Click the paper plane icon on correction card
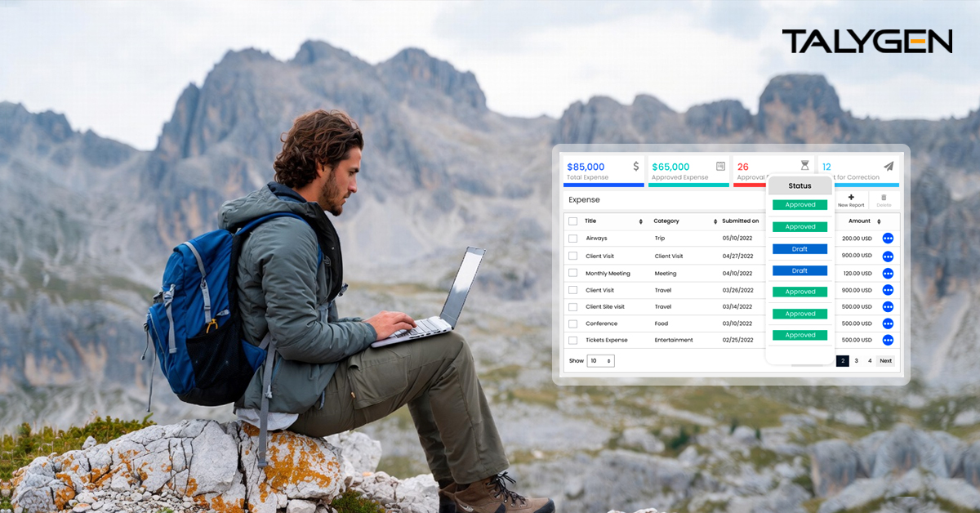 point(889,167)
